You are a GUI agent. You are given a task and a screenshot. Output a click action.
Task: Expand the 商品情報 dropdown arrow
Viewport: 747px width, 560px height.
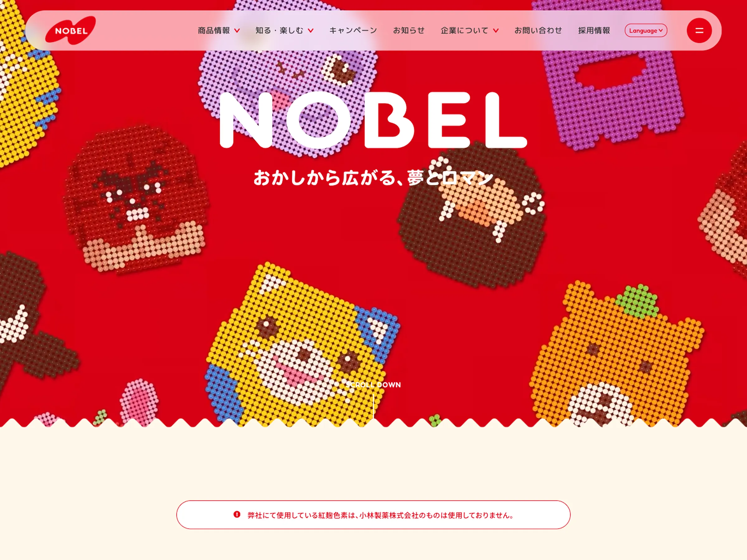click(x=237, y=31)
